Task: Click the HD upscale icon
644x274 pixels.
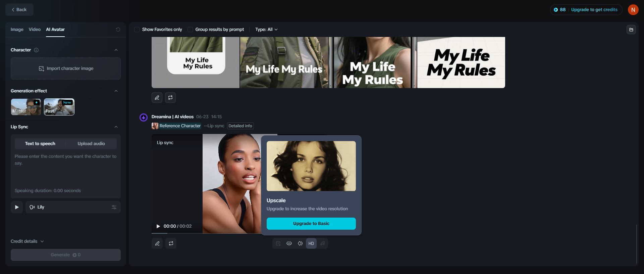Action: pos(311,243)
